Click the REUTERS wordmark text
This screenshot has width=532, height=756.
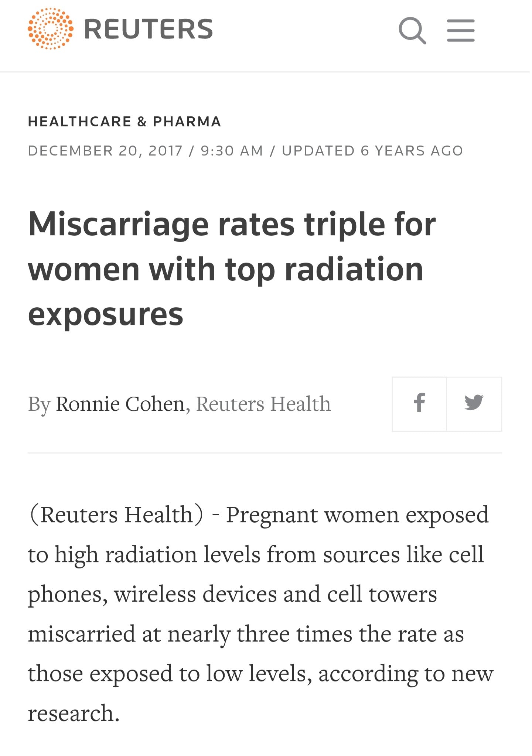[x=149, y=29]
